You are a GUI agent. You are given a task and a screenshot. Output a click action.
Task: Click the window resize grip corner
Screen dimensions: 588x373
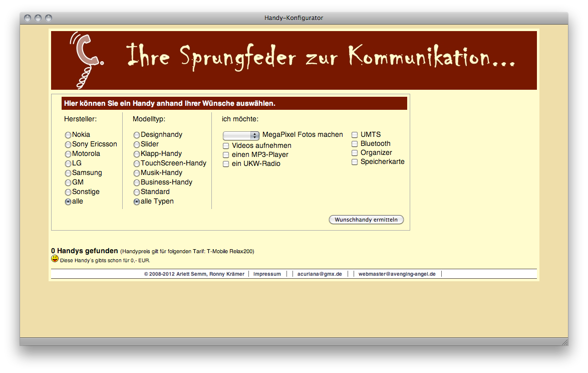564,342
